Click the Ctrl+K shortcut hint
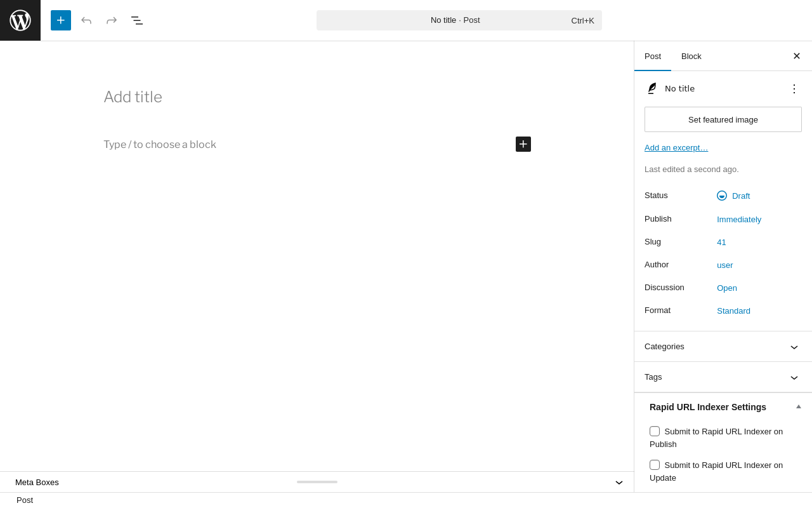This screenshot has height=508, width=812. point(582,20)
